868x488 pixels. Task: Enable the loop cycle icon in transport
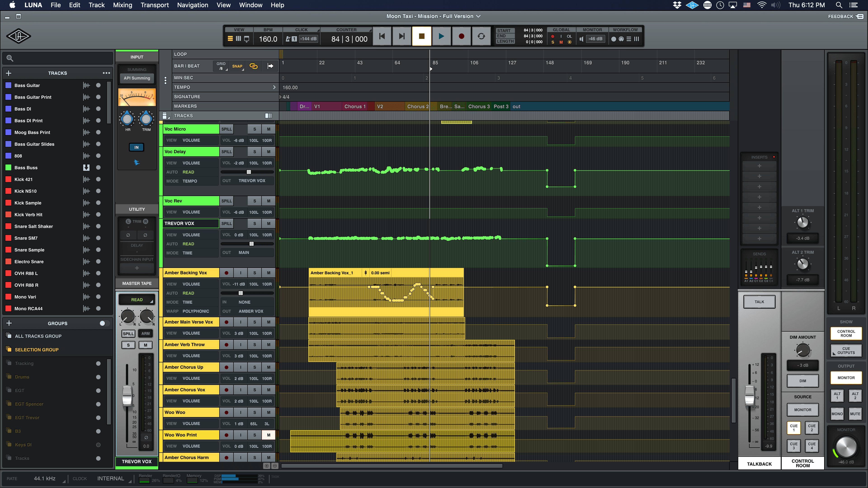481,36
